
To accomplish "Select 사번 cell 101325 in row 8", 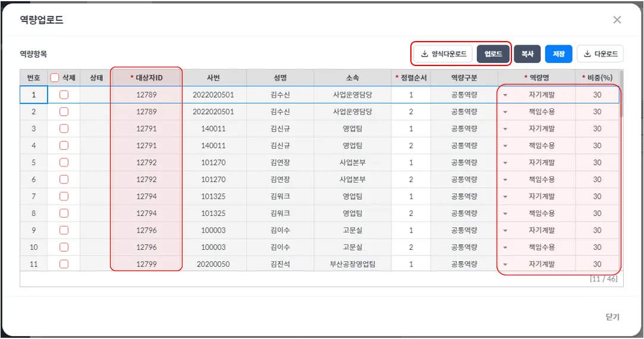I will coord(213,214).
